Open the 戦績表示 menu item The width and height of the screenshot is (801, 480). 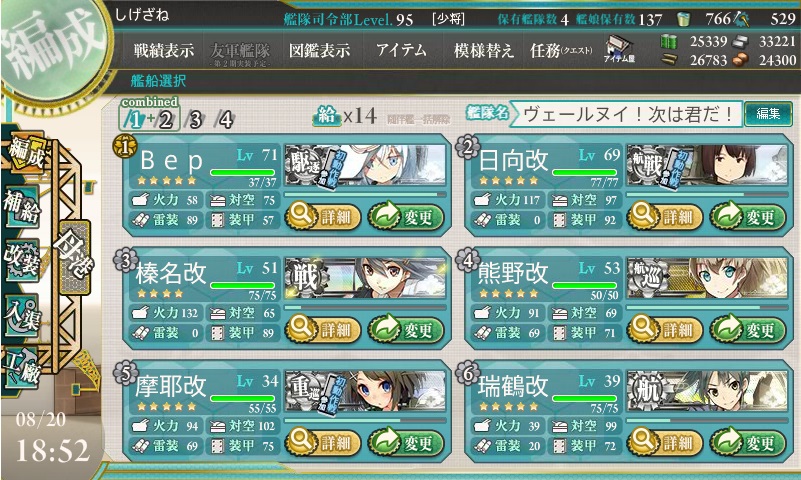[163, 51]
